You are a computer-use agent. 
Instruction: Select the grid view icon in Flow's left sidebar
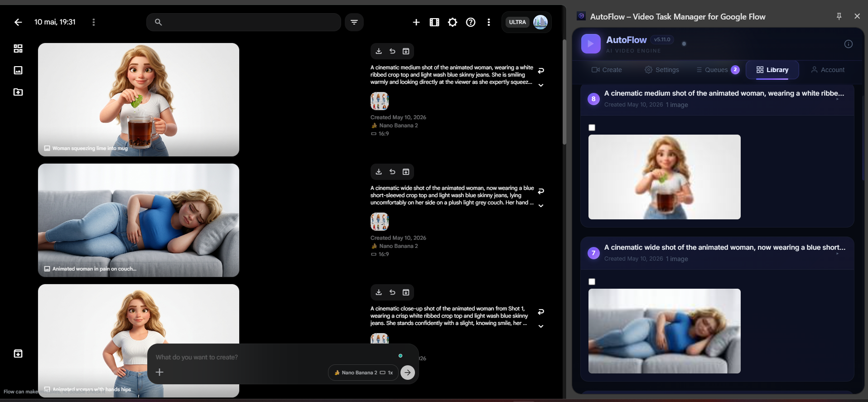pos(18,48)
